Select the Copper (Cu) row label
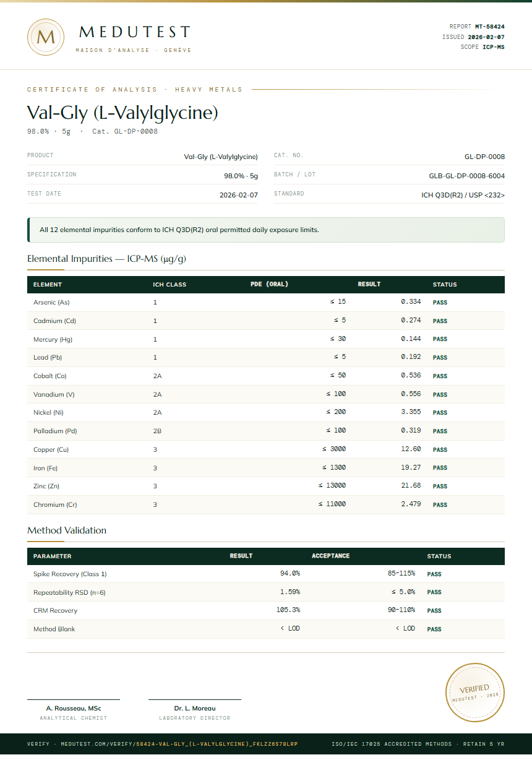 (51, 450)
